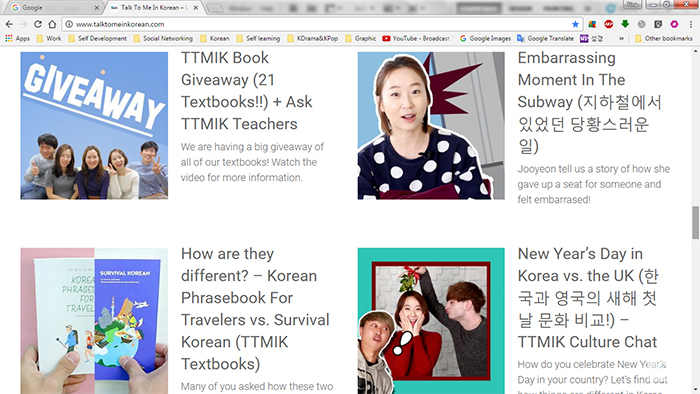Screen dimensions: 700x394
Task: Open the TTMIK Book Giveaway article title
Action: tap(247, 91)
